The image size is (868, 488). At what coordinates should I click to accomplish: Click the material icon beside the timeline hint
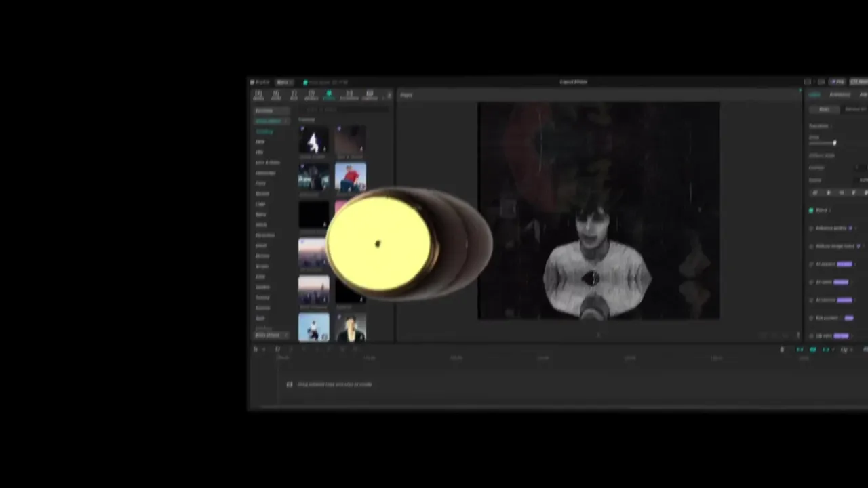pos(290,384)
